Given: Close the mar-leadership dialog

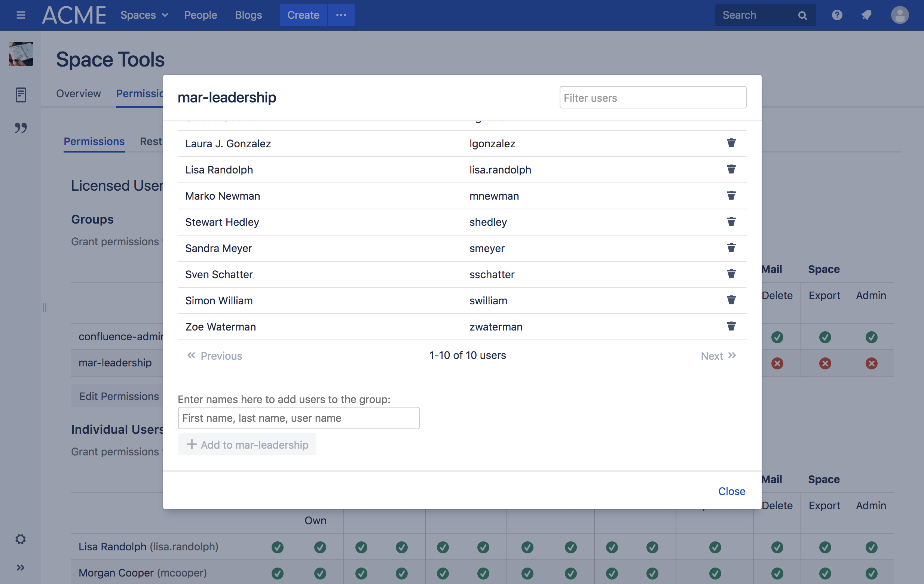Looking at the screenshot, I should 731,491.
